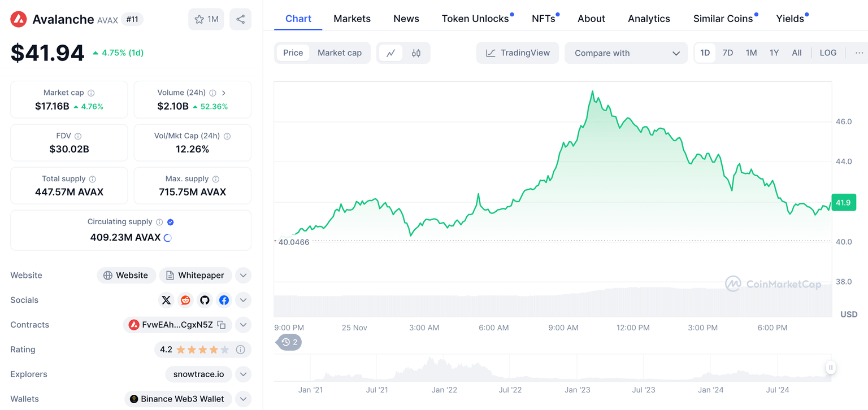Open the GitHub social link
This screenshot has height=410, width=868.
tap(205, 300)
